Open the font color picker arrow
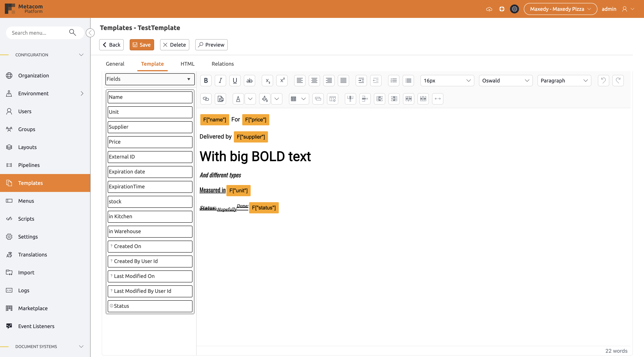Screen dimensions: 644x357 click(250, 99)
